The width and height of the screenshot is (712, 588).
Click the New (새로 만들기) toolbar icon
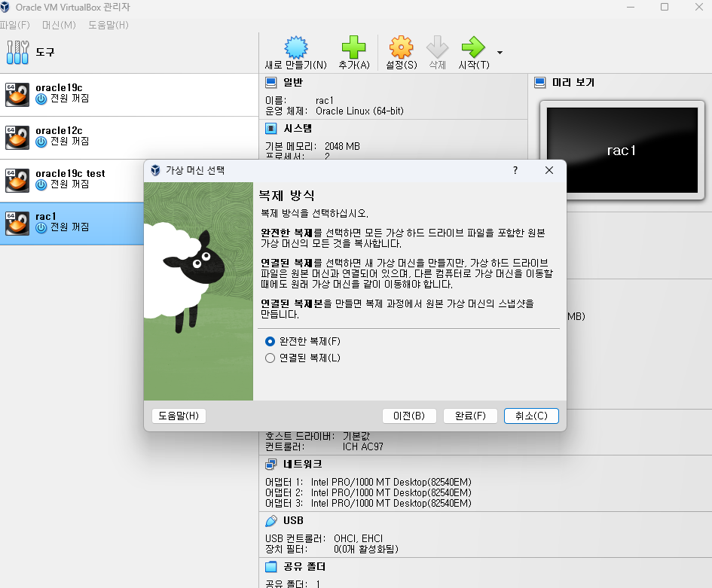point(296,47)
